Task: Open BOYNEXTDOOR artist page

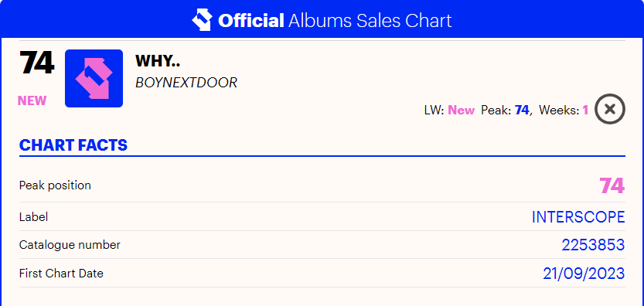Action: click(186, 83)
